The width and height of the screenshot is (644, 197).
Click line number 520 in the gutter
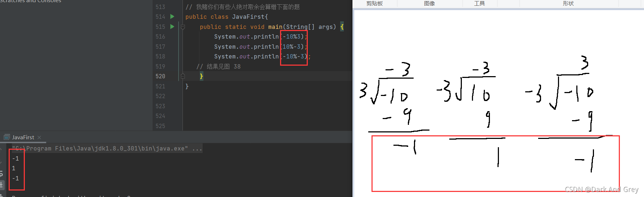(x=160, y=76)
